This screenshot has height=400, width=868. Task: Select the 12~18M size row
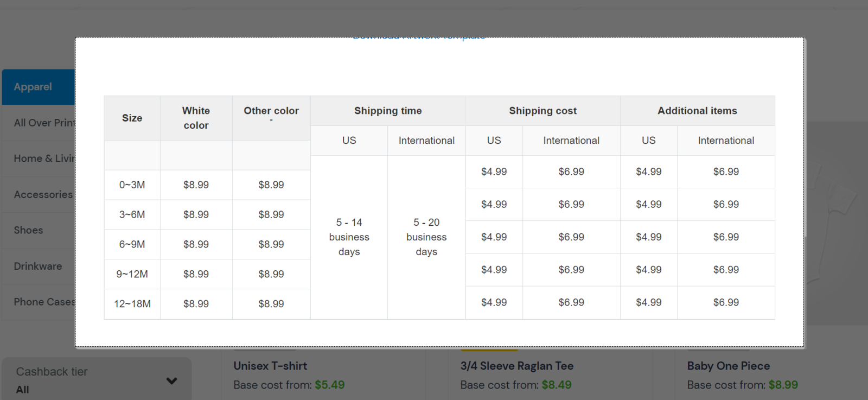pos(132,304)
